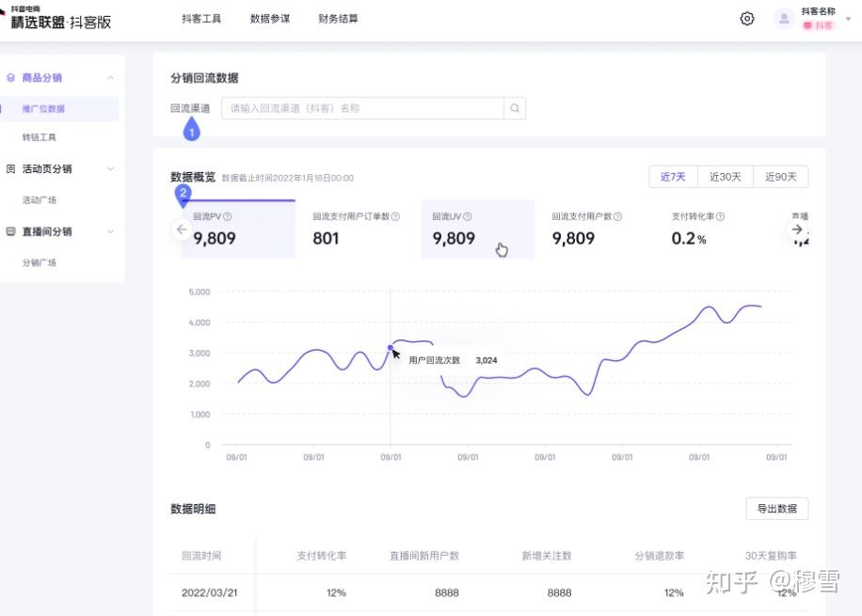Open 转链工具 in the sidebar
Image resolution: width=862 pixels, height=616 pixels.
40,137
